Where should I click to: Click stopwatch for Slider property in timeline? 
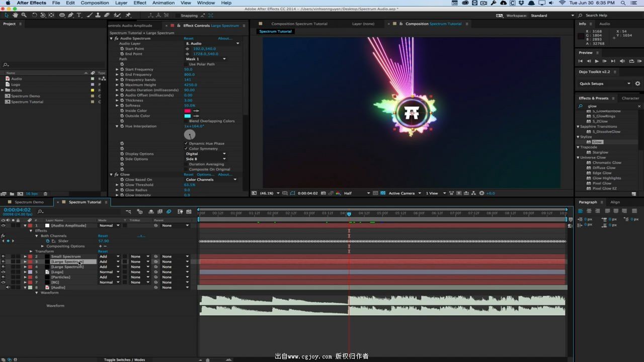48,241
